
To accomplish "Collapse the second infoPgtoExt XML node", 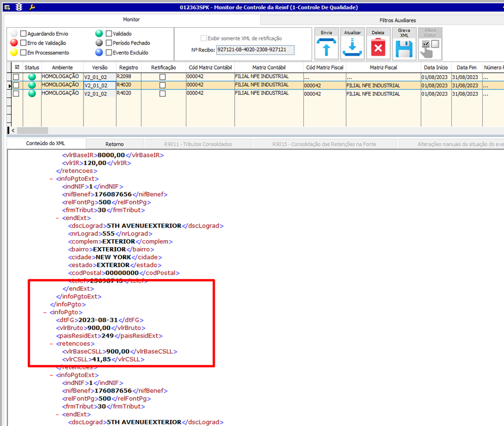I will coord(51,375).
